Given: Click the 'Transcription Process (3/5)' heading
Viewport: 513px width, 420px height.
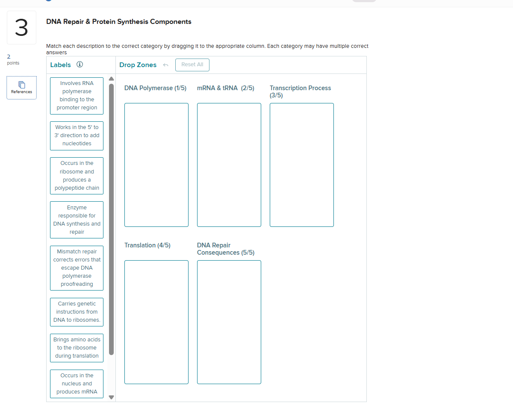Looking at the screenshot, I should click(x=301, y=91).
